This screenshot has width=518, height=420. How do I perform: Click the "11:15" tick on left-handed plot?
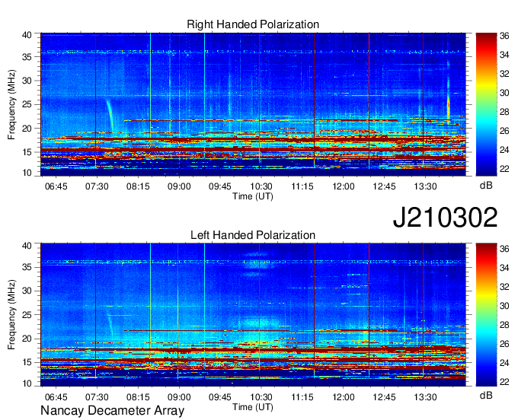coord(302,397)
